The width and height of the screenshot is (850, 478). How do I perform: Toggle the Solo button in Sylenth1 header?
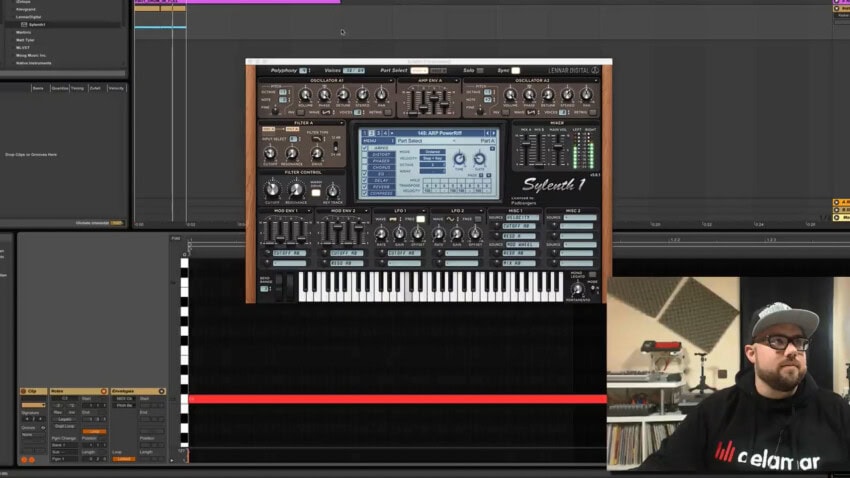coord(480,70)
